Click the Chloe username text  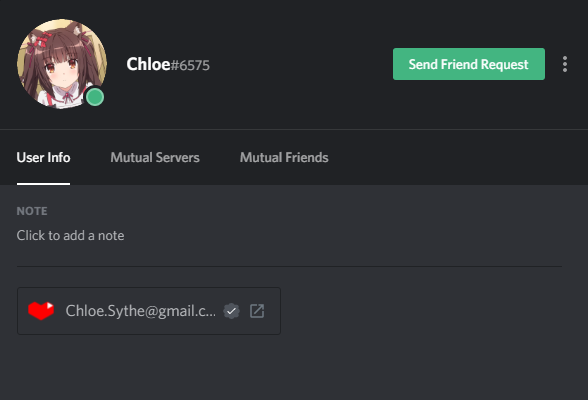(x=148, y=64)
